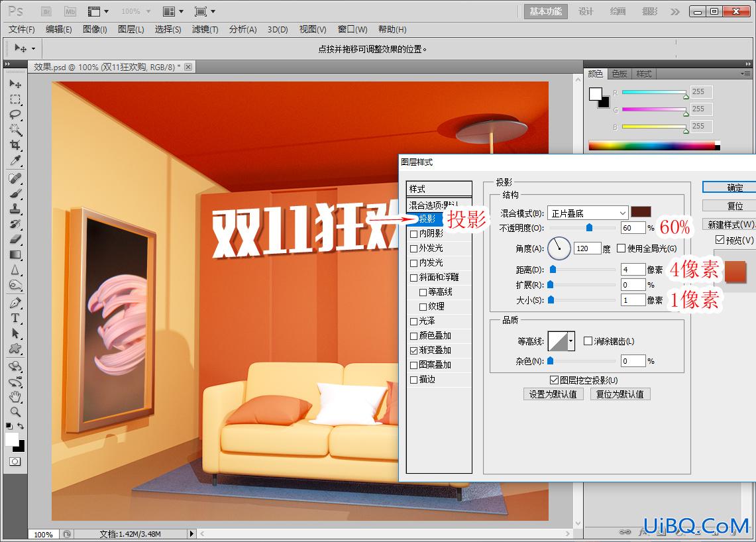Viewport: 756px width, 542px height.
Task: Uncheck the 渐变叠加 style checkbox
Action: pyautogui.click(x=413, y=351)
